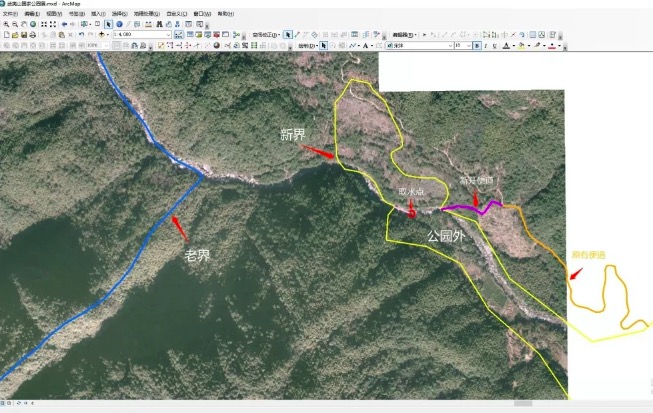Click the Add Data button
653x413 pixels.
point(103,35)
